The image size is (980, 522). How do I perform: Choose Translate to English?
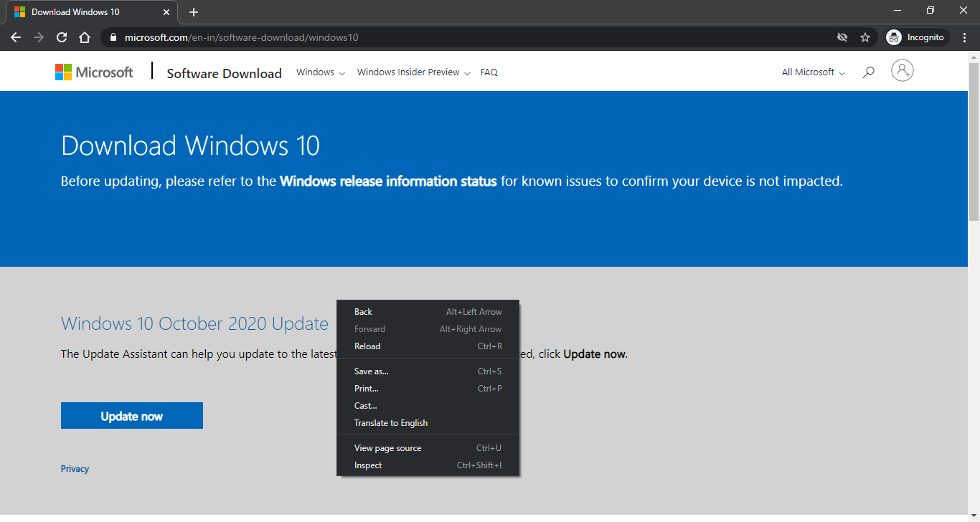pos(428,423)
